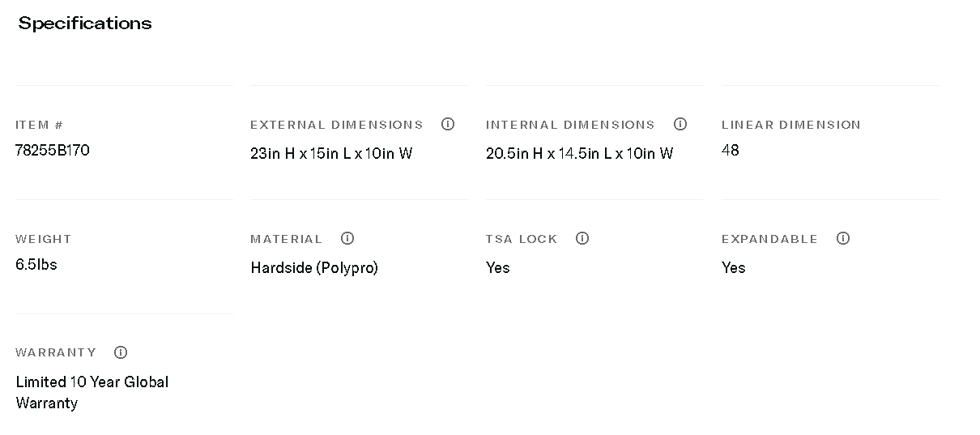Select the item number 78255B170
The width and height of the screenshot is (980, 435).
pos(53,150)
